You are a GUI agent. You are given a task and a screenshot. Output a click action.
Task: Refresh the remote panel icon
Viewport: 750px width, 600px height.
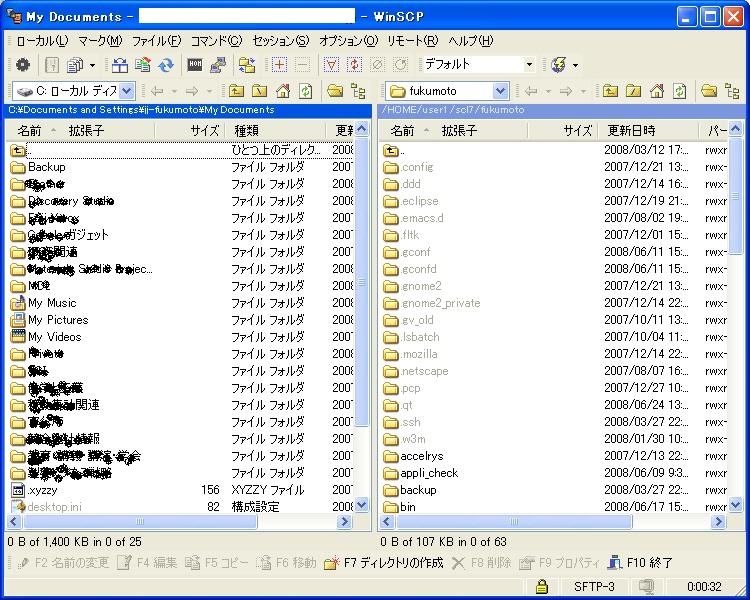pos(679,90)
